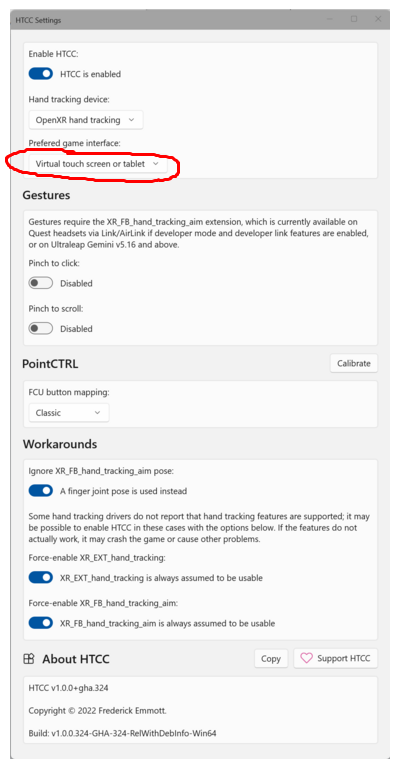Open the OpenXR hand tracking dropdown

[x=86, y=120]
